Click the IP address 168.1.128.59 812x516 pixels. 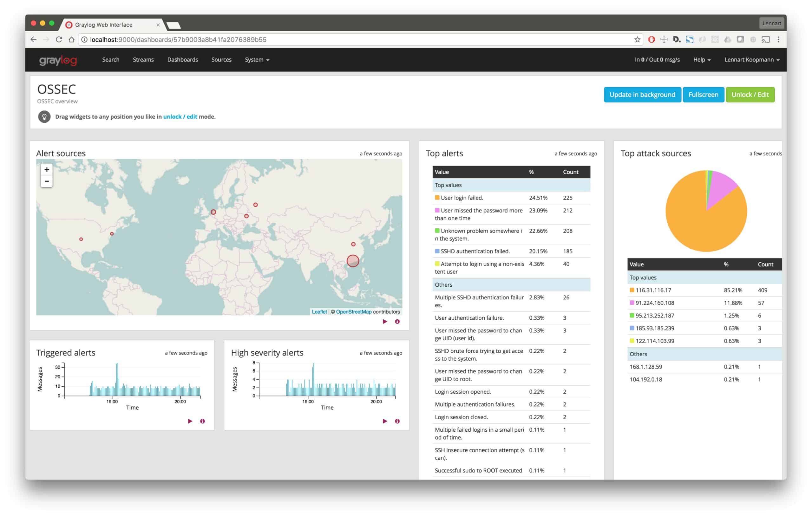(x=646, y=367)
